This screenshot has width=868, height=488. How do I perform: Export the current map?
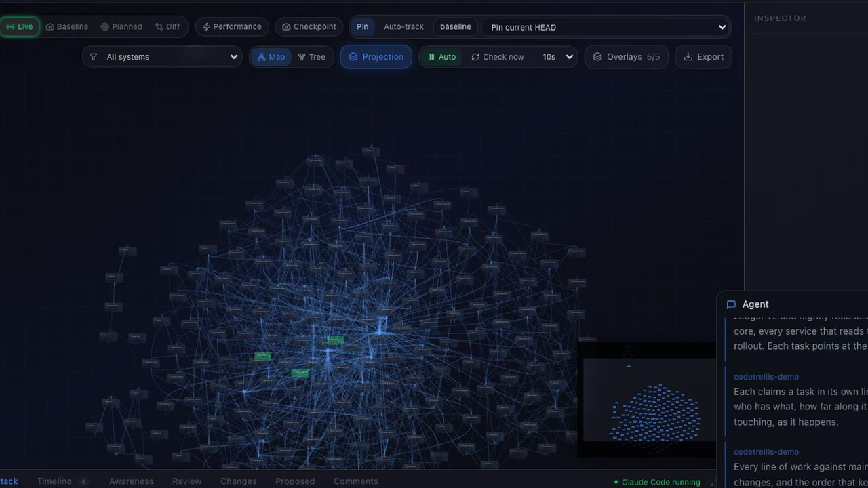704,57
